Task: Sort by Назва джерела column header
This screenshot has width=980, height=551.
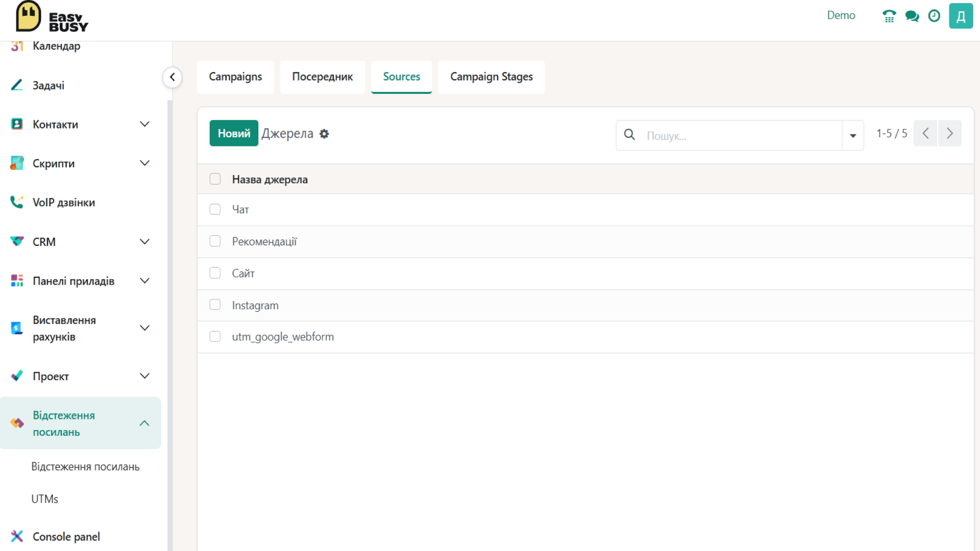Action: [270, 180]
